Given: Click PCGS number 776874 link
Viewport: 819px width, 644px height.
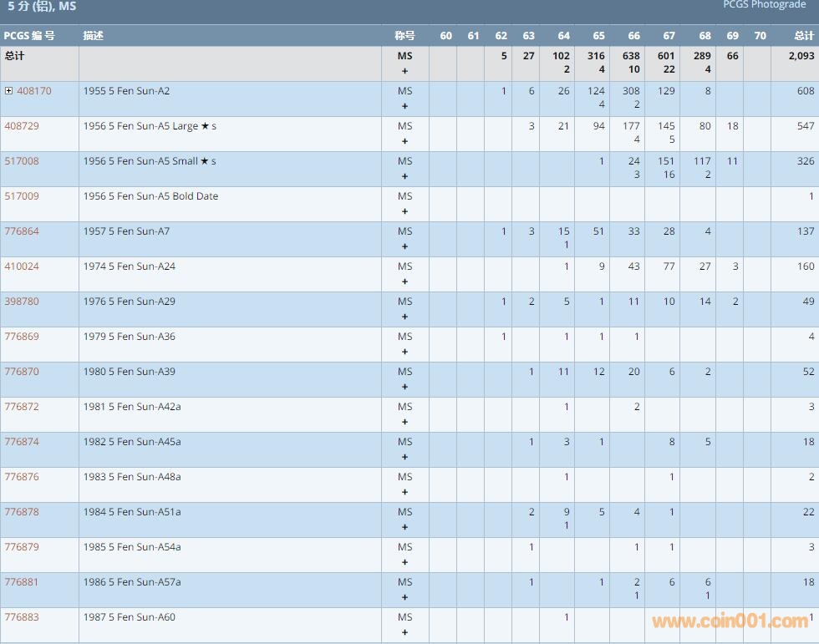Looking at the screenshot, I should click(x=22, y=442).
